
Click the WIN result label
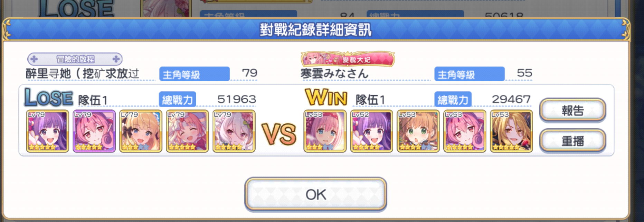(326, 98)
